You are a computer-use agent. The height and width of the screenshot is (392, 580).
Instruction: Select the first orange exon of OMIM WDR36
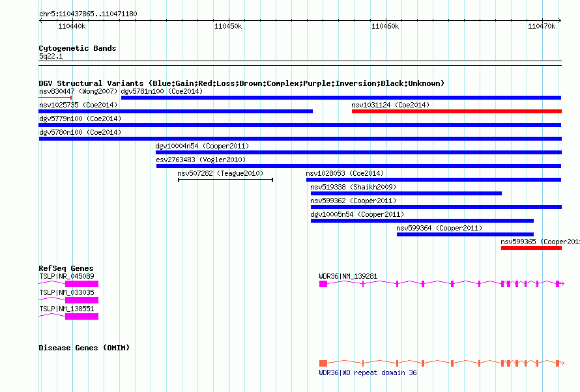pos(323,363)
